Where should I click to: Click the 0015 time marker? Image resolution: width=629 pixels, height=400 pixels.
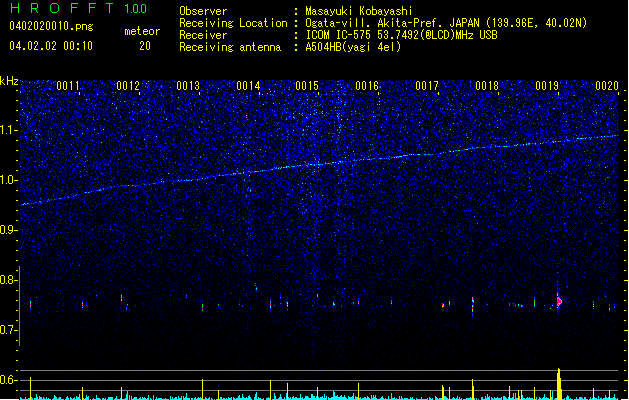307,86
